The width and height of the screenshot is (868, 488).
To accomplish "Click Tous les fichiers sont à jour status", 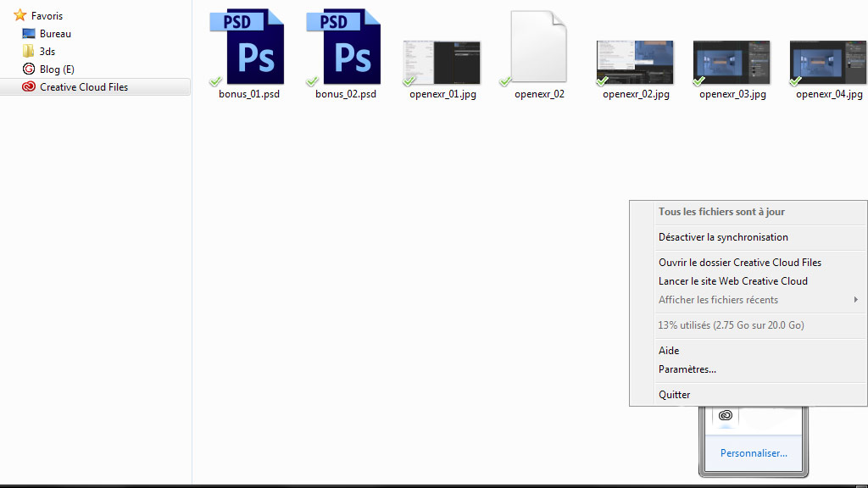I will point(721,212).
